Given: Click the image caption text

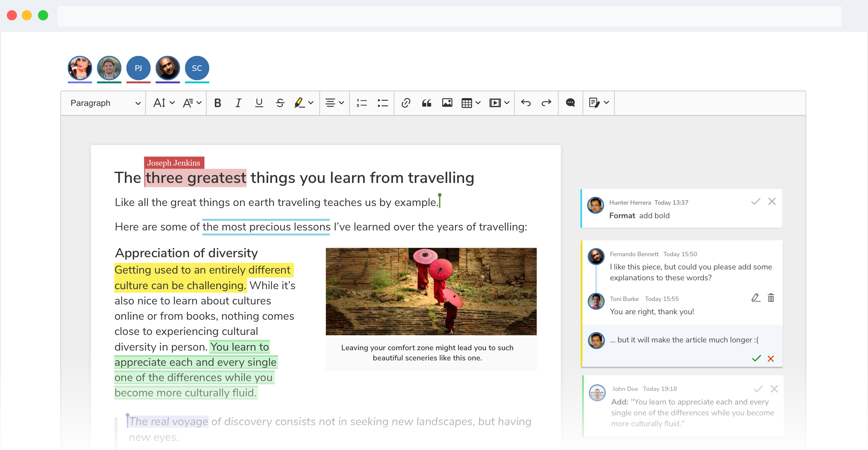Looking at the screenshot, I should (x=427, y=353).
